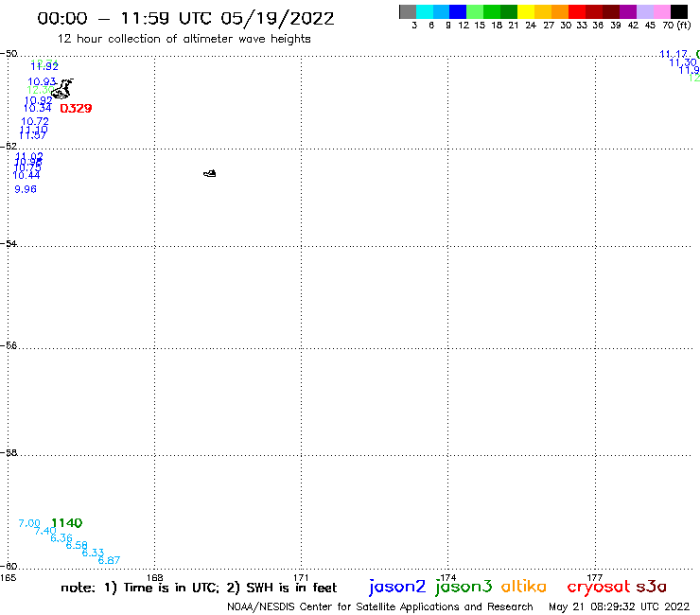Click the -56 latitude axis label
The height and width of the screenshot is (615, 700).
coord(9,345)
